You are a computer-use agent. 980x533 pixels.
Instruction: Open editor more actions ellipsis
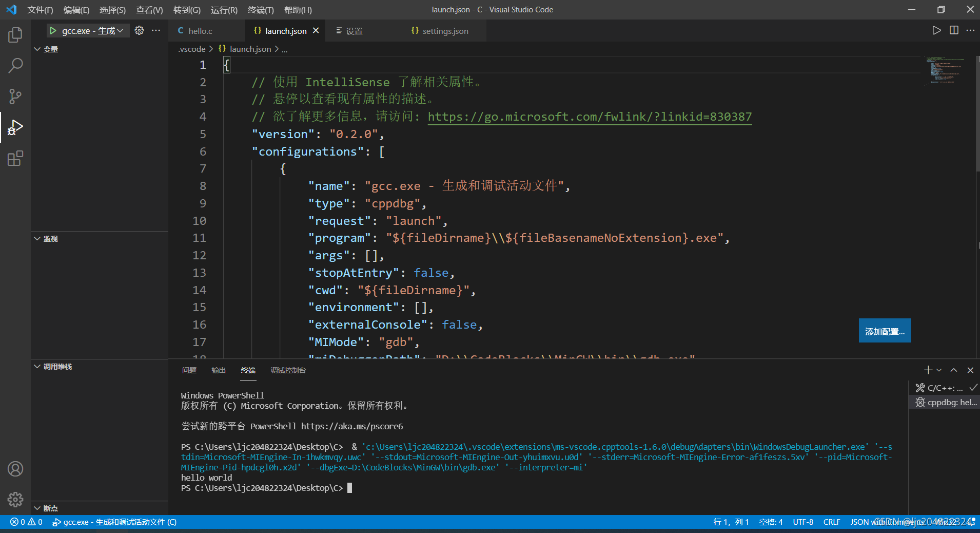click(x=970, y=30)
